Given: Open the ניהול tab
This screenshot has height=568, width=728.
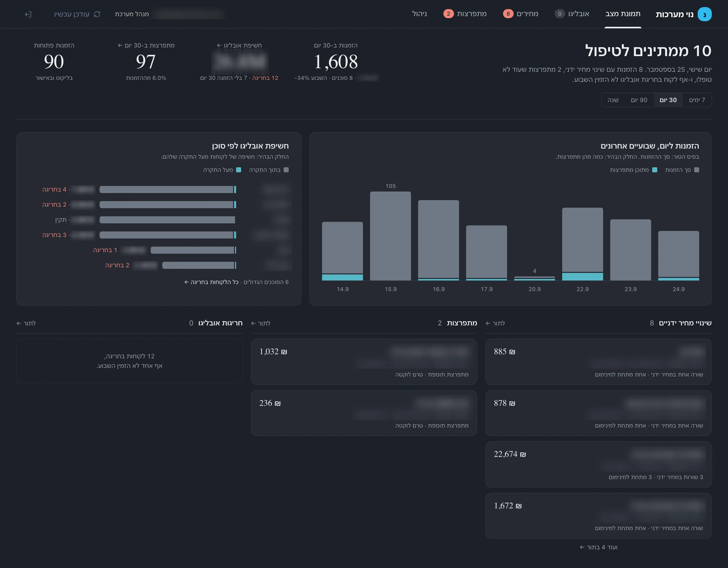Looking at the screenshot, I should pyautogui.click(x=419, y=14).
